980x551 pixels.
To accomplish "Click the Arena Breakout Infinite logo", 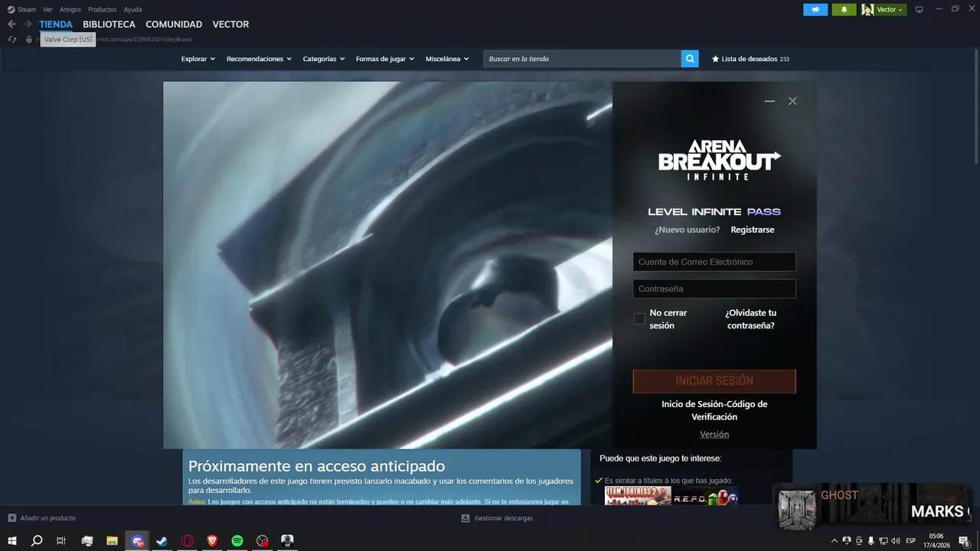I will tap(720, 159).
